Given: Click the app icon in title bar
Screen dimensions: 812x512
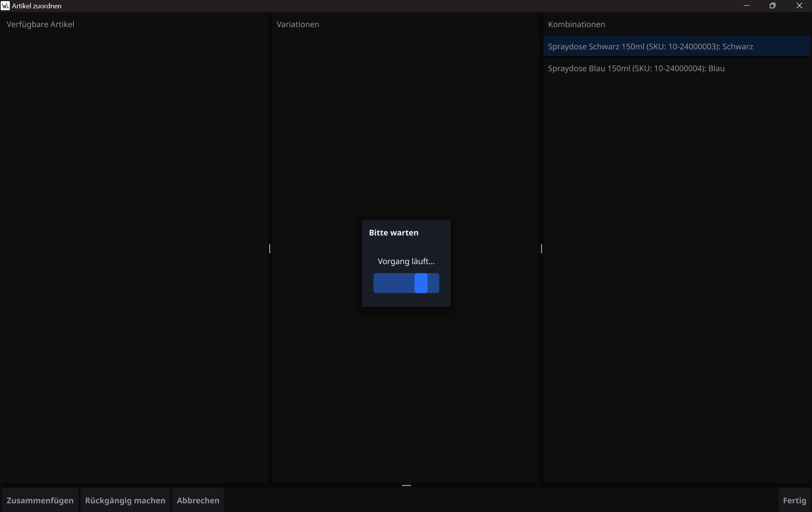Looking at the screenshot, I should pyautogui.click(x=5, y=6).
